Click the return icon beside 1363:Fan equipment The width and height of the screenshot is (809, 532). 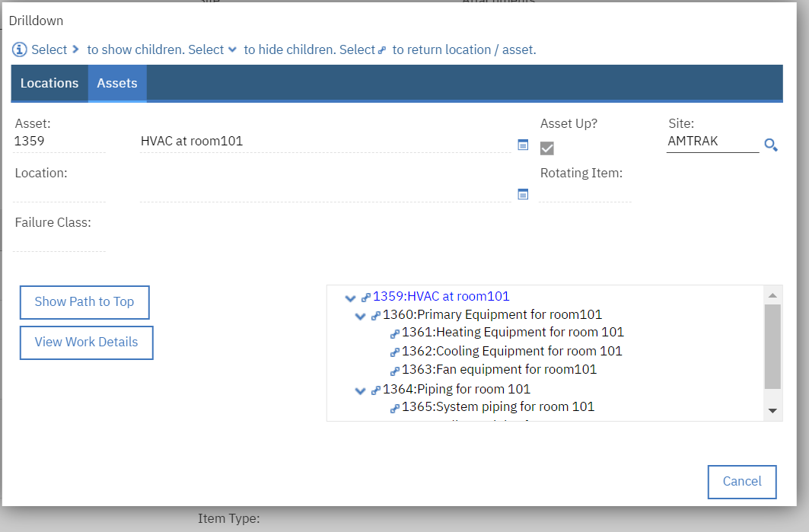tap(394, 369)
